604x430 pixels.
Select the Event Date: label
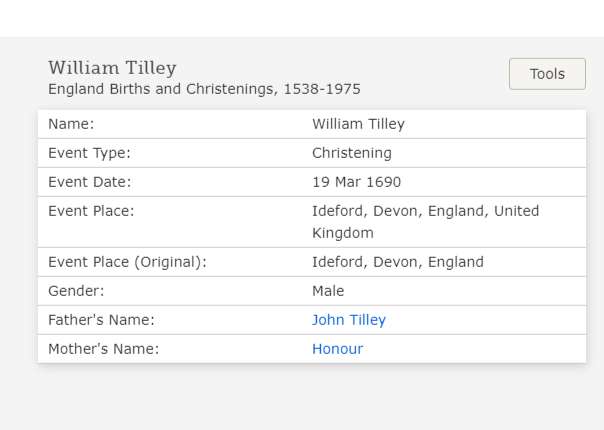90,182
